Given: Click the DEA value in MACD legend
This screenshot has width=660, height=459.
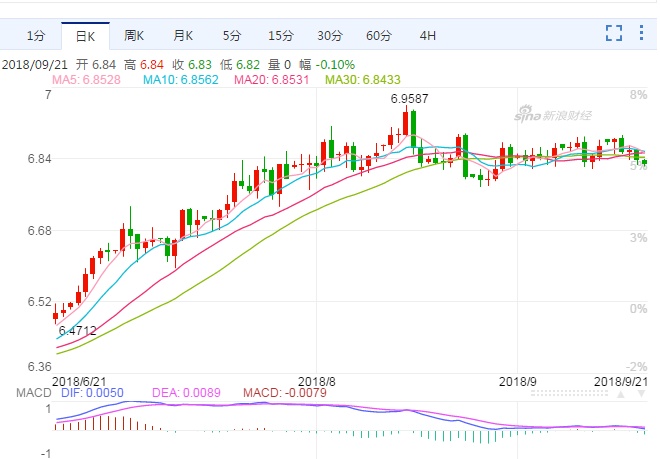Looking at the screenshot, I should click(186, 393).
